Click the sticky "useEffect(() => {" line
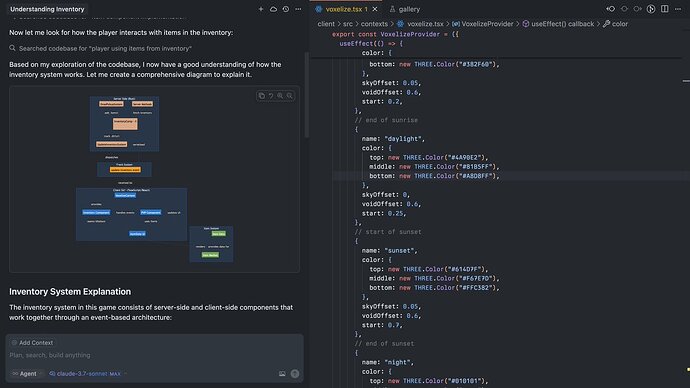The image size is (690, 388). click(x=371, y=44)
